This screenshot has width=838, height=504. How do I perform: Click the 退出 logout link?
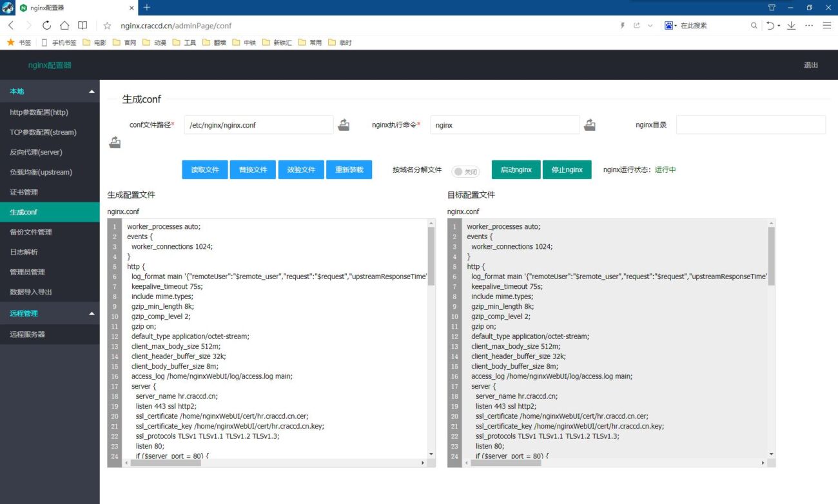point(810,65)
